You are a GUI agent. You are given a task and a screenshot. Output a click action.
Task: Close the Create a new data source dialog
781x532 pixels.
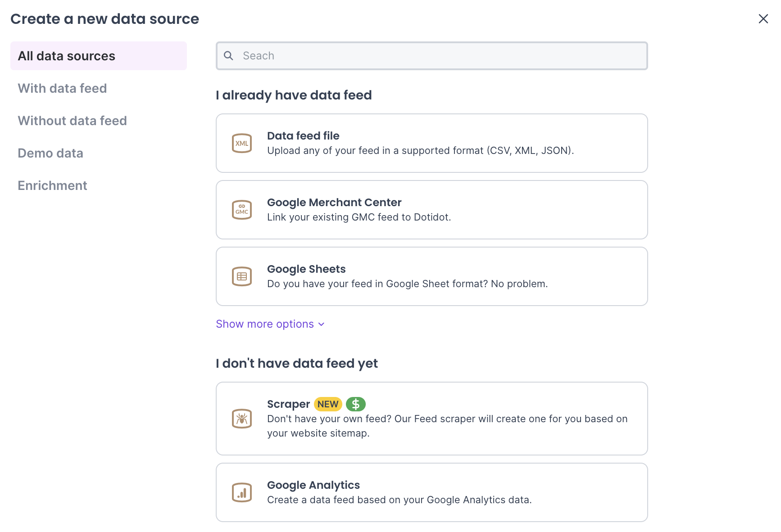tap(763, 19)
